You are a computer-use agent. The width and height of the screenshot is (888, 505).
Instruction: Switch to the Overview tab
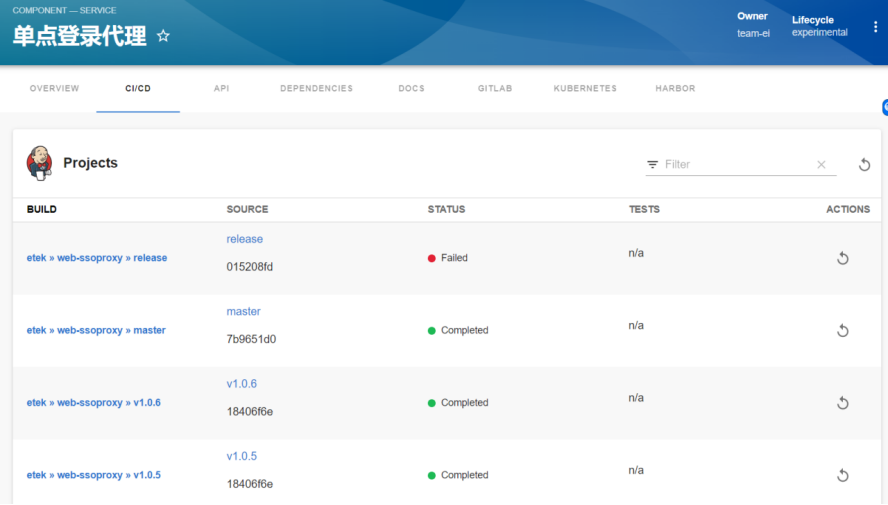click(54, 89)
